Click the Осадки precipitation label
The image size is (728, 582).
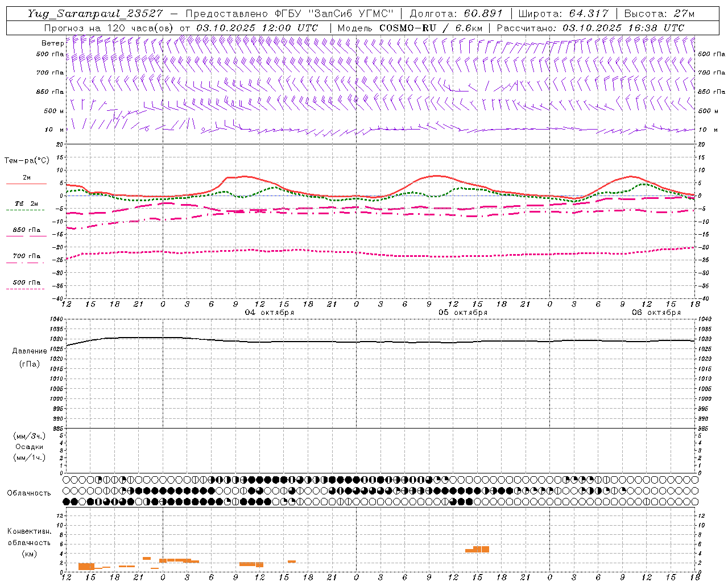coord(30,447)
